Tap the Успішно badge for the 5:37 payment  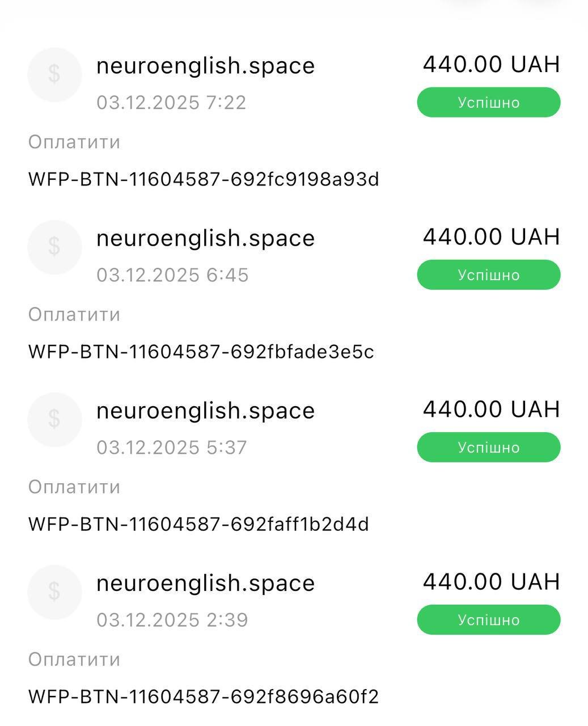click(488, 448)
